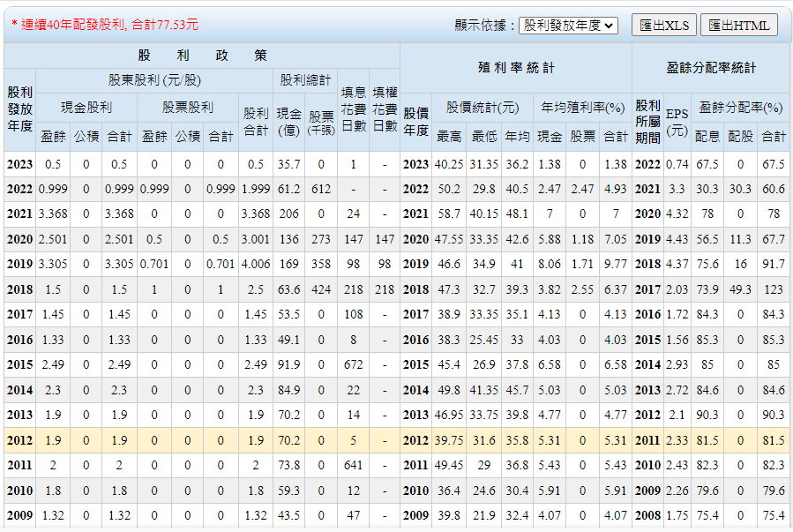Select the 殖利率統計 section header
The height and width of the screenshot is (532, 793).
[x=516, y=67]
